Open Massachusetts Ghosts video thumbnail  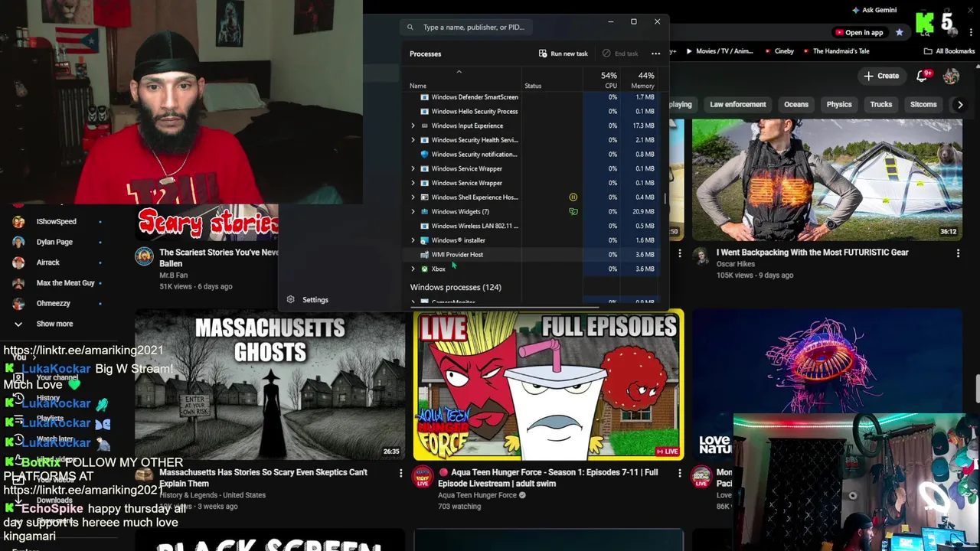(x=269, y=385)
